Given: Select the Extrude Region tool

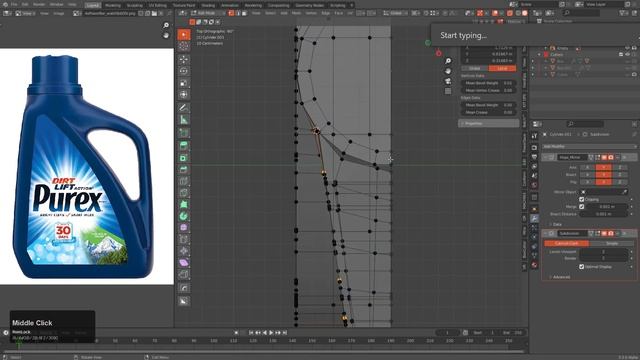Looking at the screenshot, I should pos(184,146).
